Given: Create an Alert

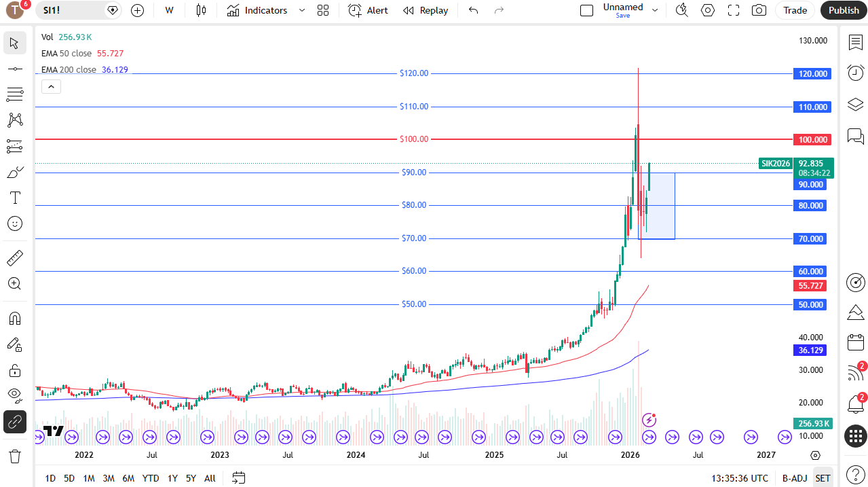Looking at the screenshot, I should (369, 10).
